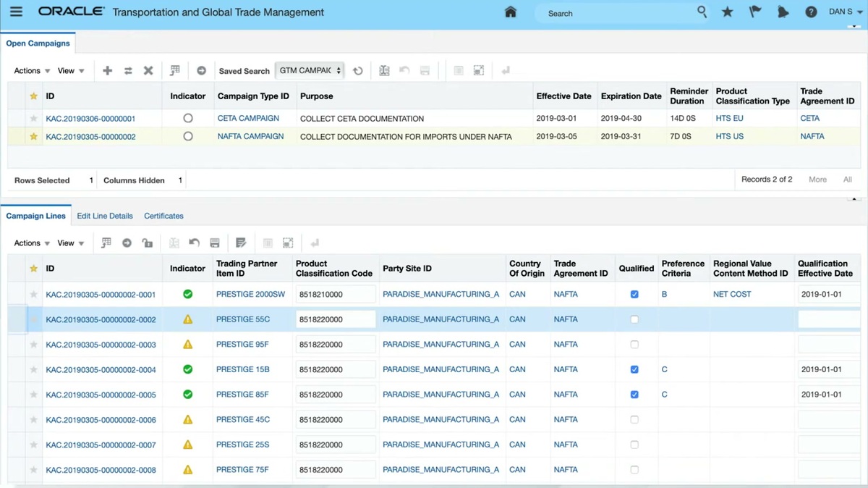The image size is (868, 488).
Task: Click warning indicator on line 0002
Action: coord(187,319)
